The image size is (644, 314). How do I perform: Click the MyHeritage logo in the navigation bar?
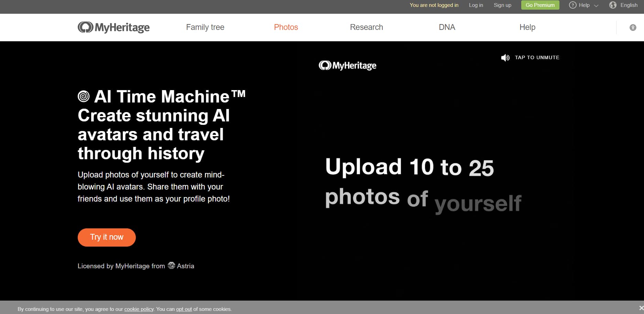113,27
